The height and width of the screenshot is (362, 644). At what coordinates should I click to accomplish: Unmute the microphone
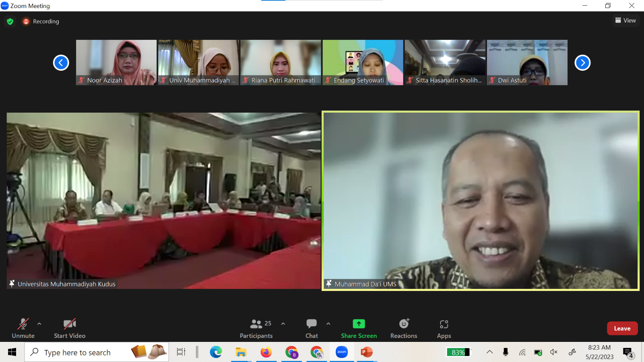(23, 328)
